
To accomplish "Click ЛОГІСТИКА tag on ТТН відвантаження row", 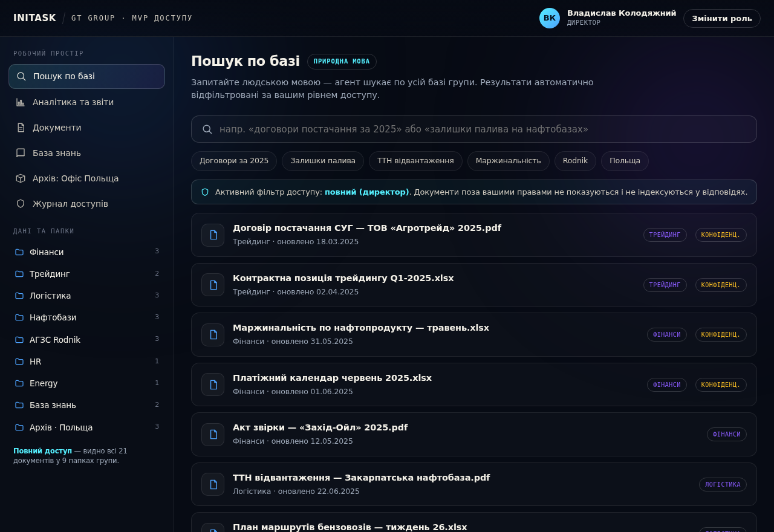I will coord(723,484).
